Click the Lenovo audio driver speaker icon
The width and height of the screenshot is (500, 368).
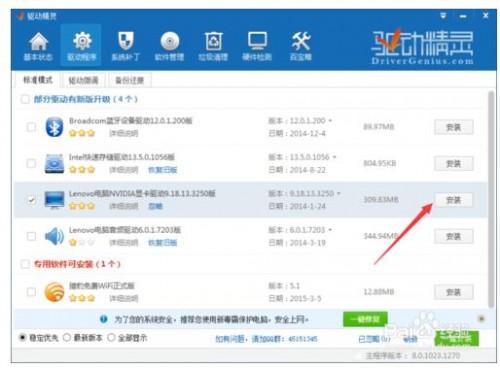[x=54, y=236]
